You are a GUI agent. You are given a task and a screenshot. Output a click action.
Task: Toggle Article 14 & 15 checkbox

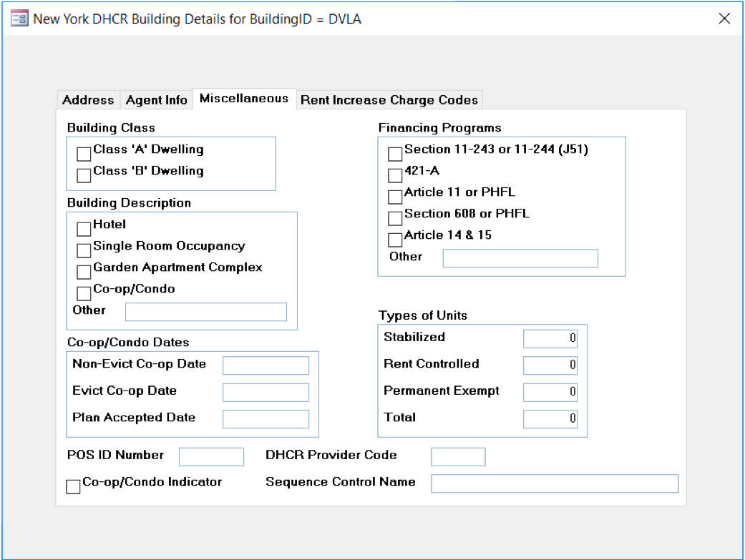coord(395,240)
